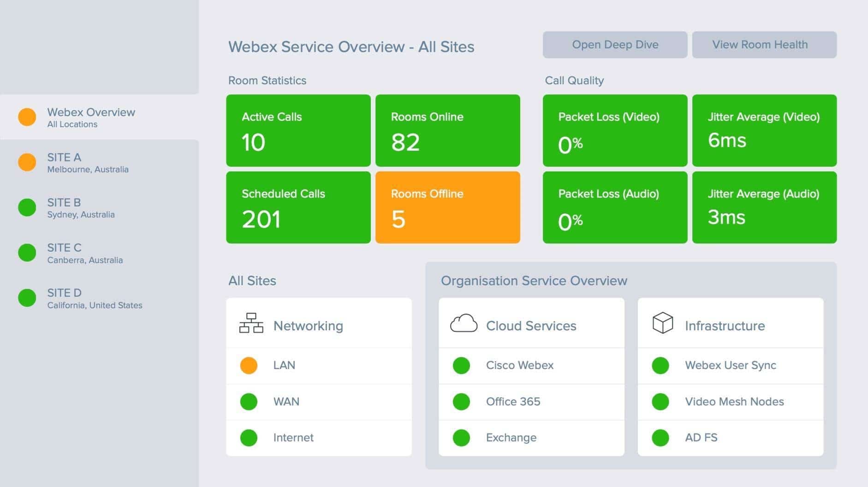Click the Video Mesh Nodes label
Image resolution: width=868 pixels, height=487 pixels.
(734, 401)
